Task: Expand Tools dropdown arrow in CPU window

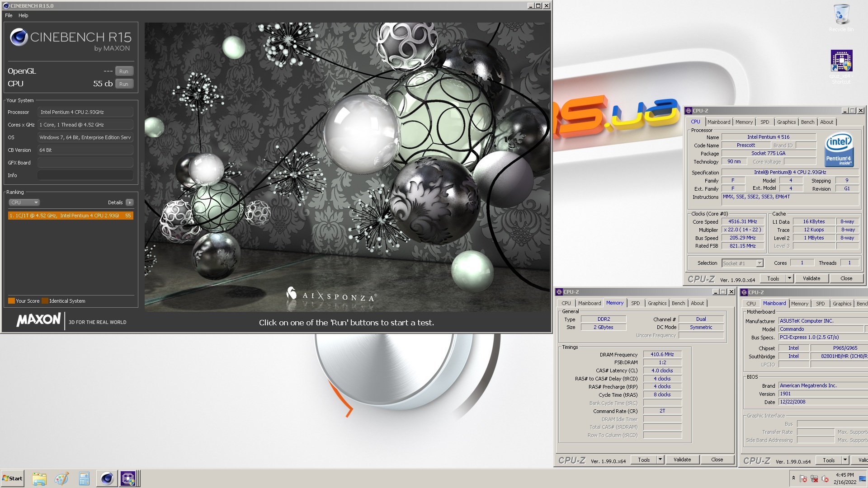Action: pyautogui.click(x=790, y=278)
